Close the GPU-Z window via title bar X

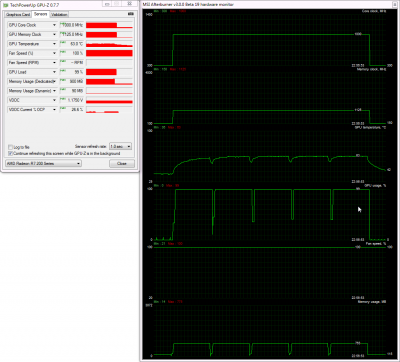(130, 5)
